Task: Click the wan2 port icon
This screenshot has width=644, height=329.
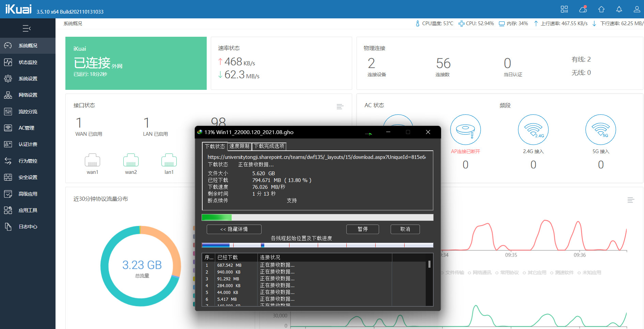Action: point(131,160)
